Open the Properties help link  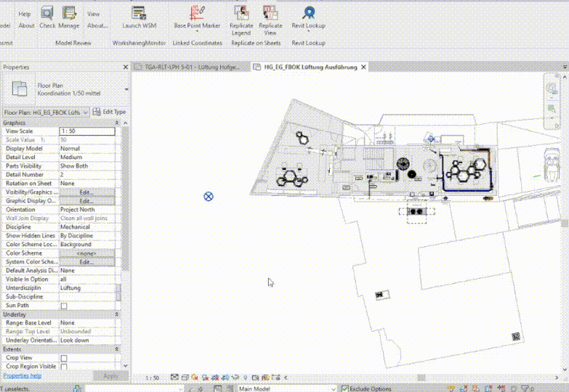[22, 375]
